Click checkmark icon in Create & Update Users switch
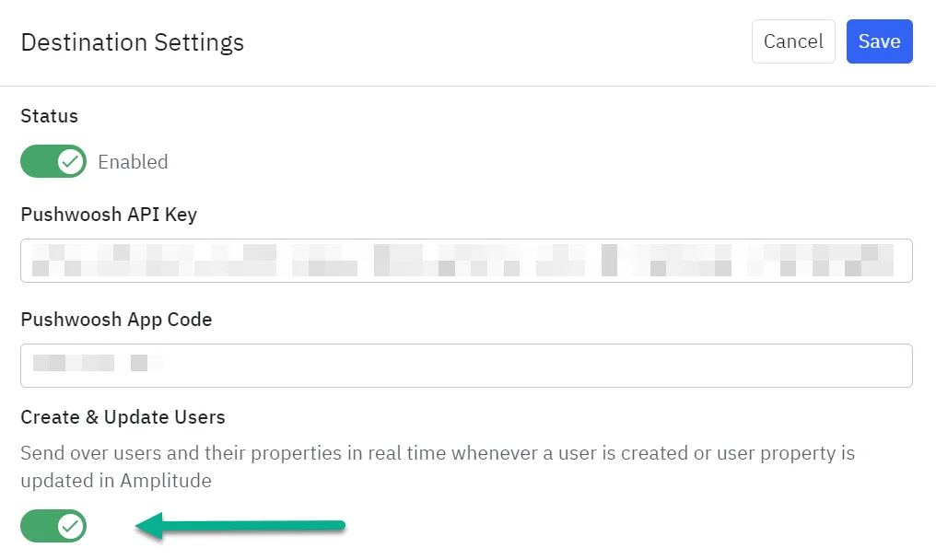936x560 pixels. point(70,527)
